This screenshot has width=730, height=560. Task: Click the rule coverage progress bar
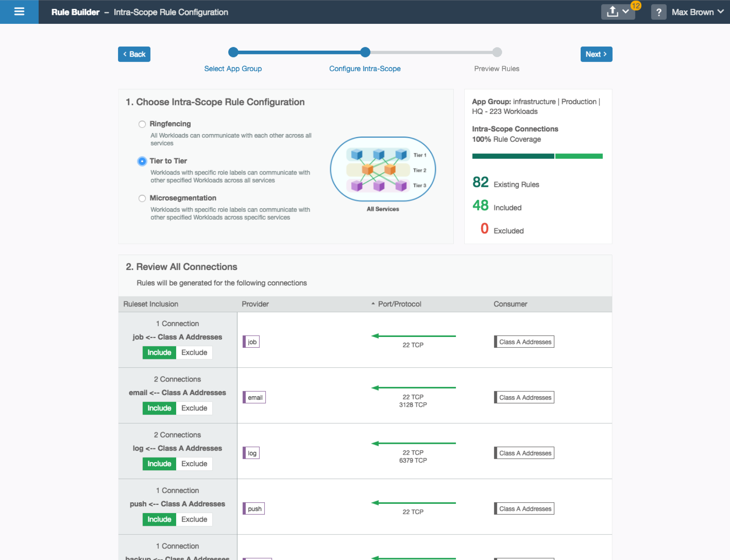click(537, 156)
